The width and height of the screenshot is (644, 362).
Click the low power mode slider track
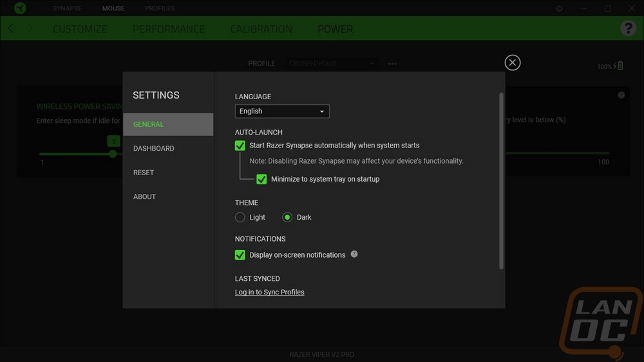coord(557,153)
